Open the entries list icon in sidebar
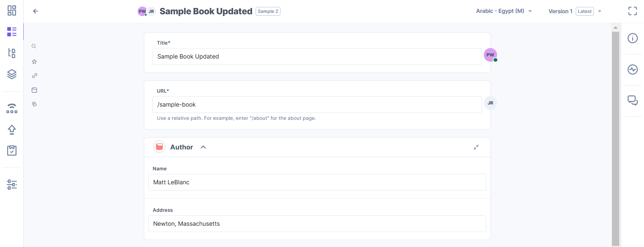The height and width of the screenshot is (247, 644). [x=12, y=32]
